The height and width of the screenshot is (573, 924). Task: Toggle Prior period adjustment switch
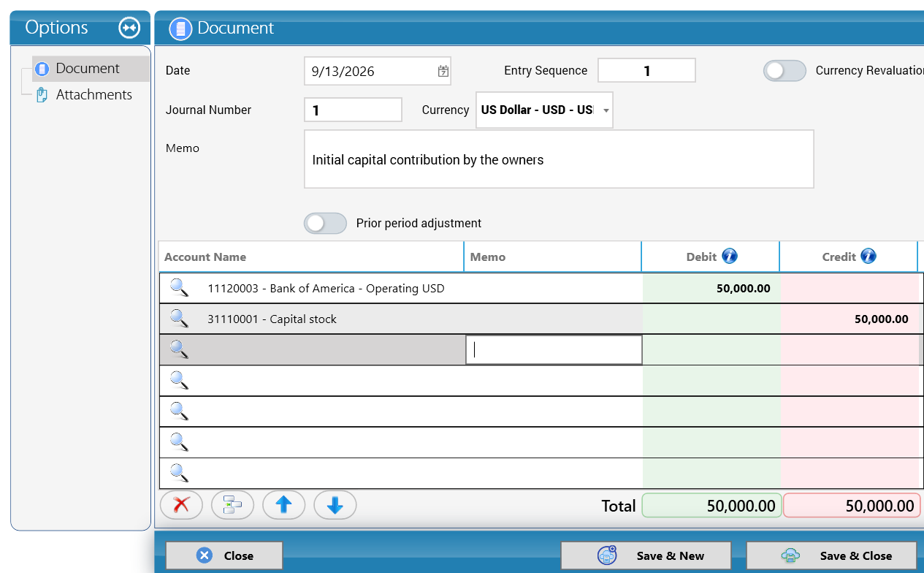coord(325,224)
